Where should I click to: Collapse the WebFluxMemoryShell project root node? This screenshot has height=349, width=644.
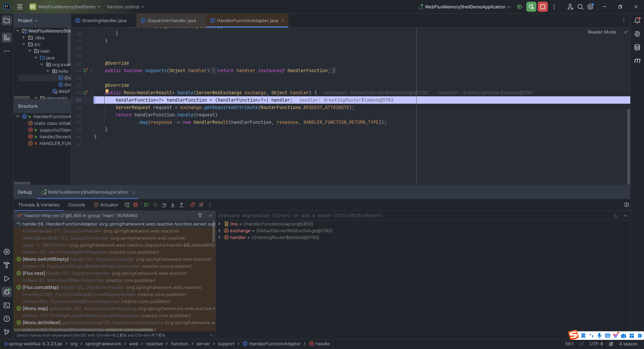click(x=18, y=31)
